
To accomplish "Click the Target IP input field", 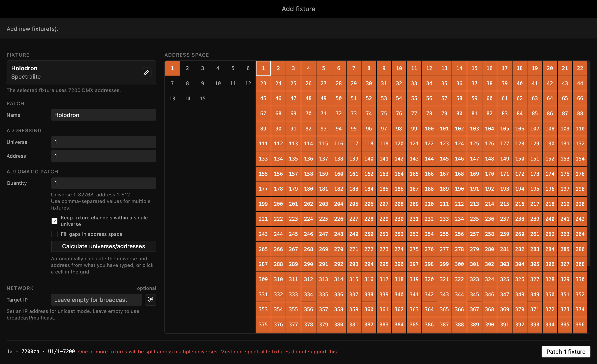I will [96, 300].
